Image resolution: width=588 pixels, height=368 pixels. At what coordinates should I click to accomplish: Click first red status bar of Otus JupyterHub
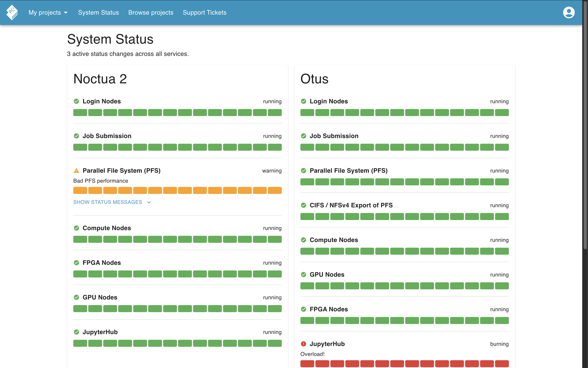(x=307, y=364)
